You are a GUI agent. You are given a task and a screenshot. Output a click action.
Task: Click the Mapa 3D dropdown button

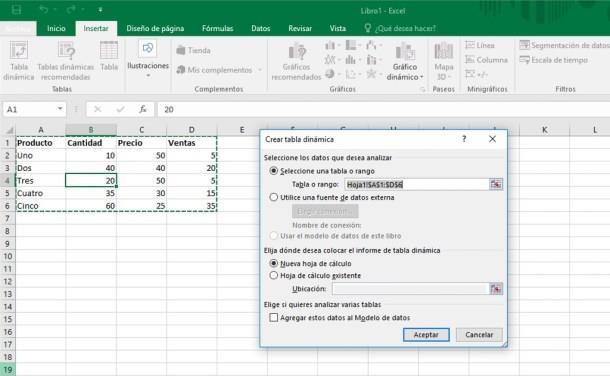pyautogui.click(x=444, y=61)
